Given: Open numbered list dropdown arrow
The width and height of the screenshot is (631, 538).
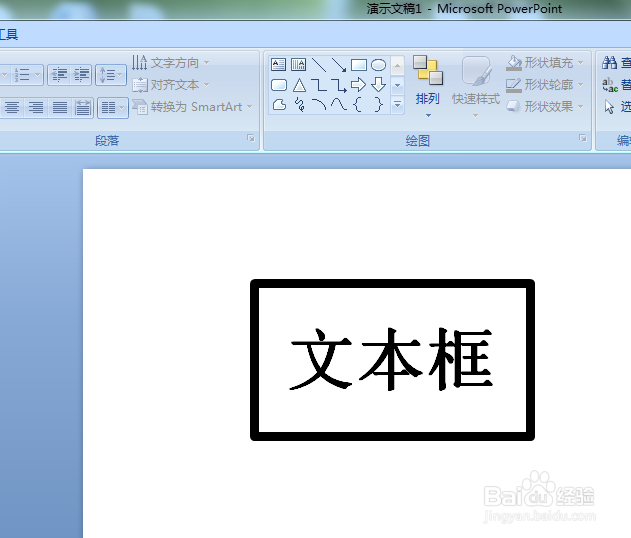Looking at the screenshot, I should click(37, 75).
